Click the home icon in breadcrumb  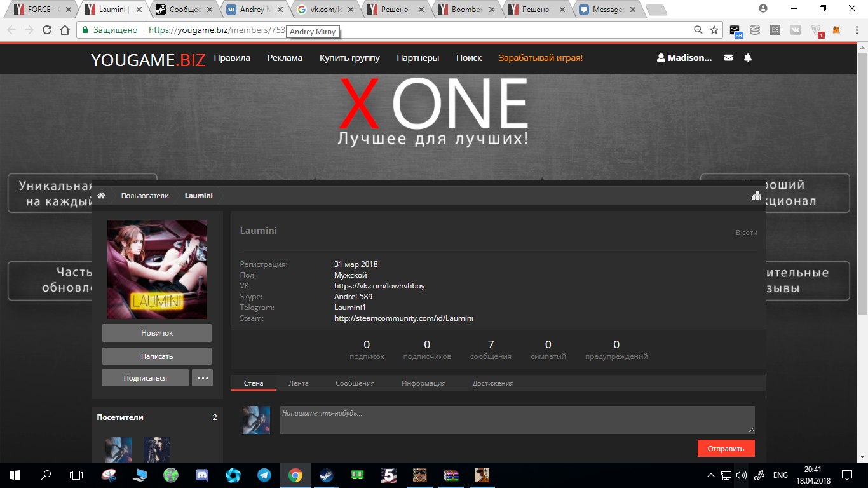click(101, 196)
